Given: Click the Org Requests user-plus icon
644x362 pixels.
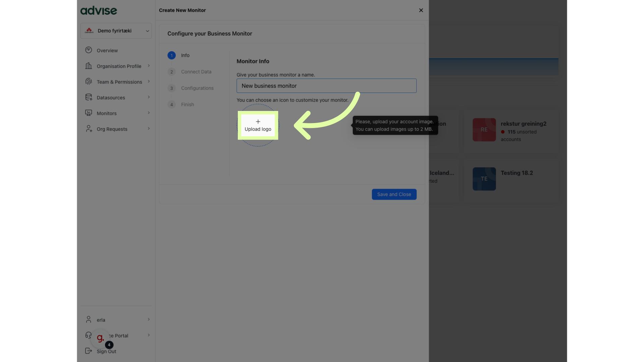Looking at the screenshot, I should click(89, 129).
